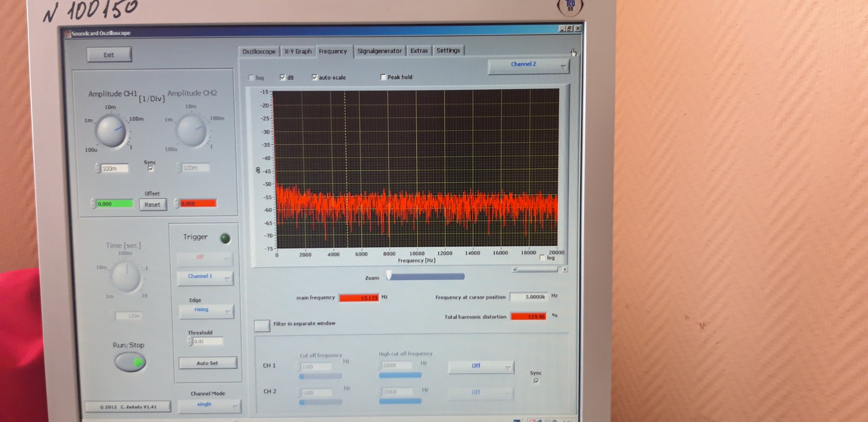
Task: Toggle the dB checkbox
Action: point(283,77)
